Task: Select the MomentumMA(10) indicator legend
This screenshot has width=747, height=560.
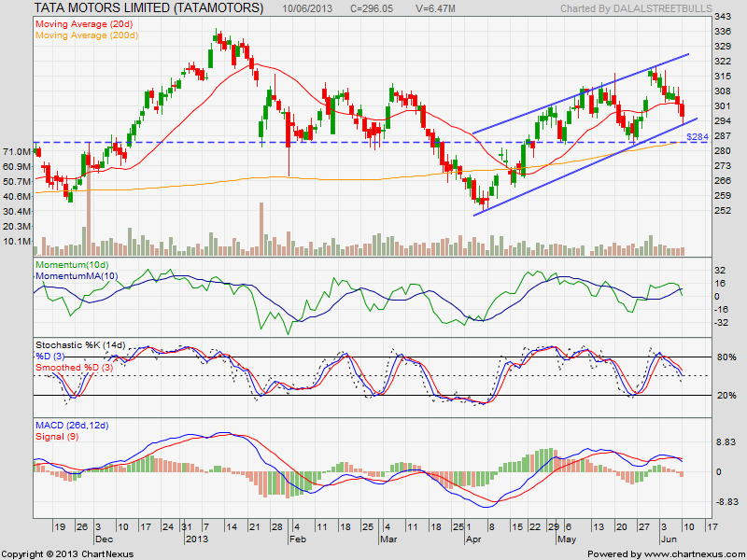Action: 77,276
